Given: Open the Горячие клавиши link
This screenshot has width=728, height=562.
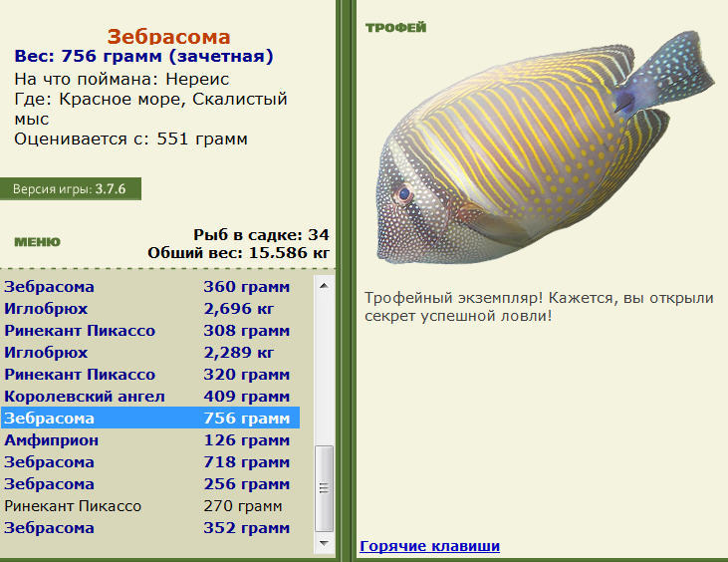Looking at the screenshot, I should 429,546.
